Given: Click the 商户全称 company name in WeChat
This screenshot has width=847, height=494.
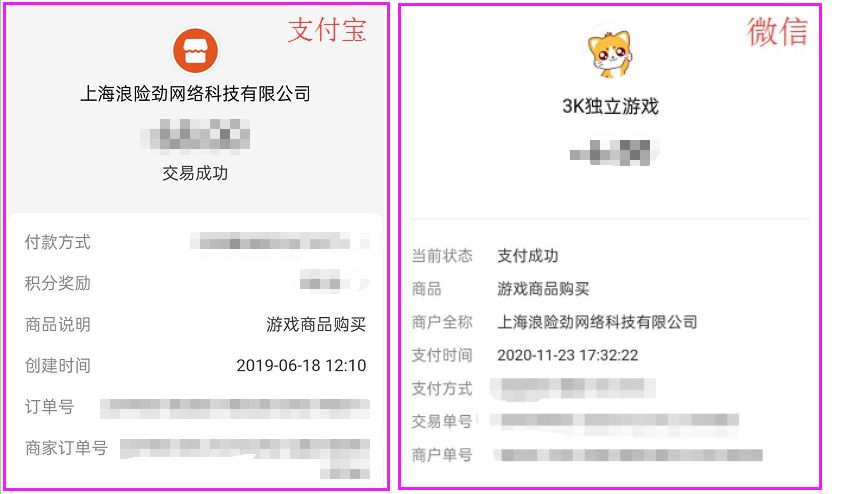Looking at the screenshot, I should (x=597, y=322).
